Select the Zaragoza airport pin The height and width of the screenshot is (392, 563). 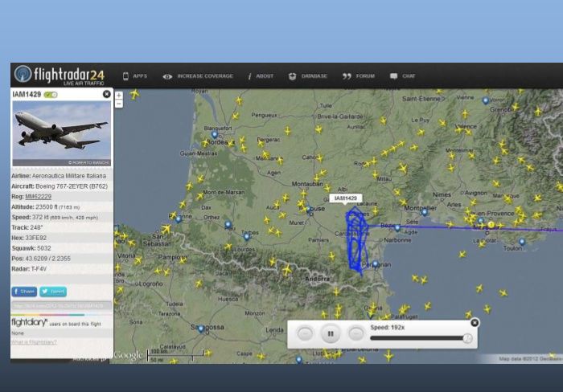[201, 329]
